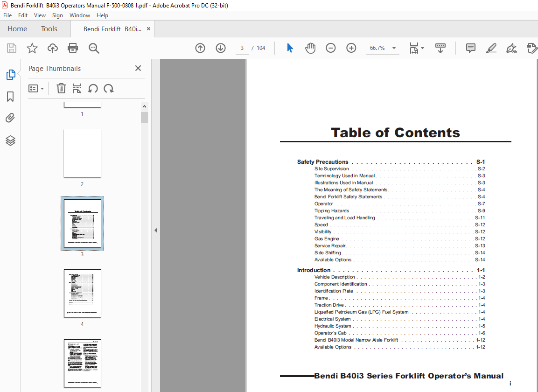
Task: Open the Sign menu
Action: (57, 15)
